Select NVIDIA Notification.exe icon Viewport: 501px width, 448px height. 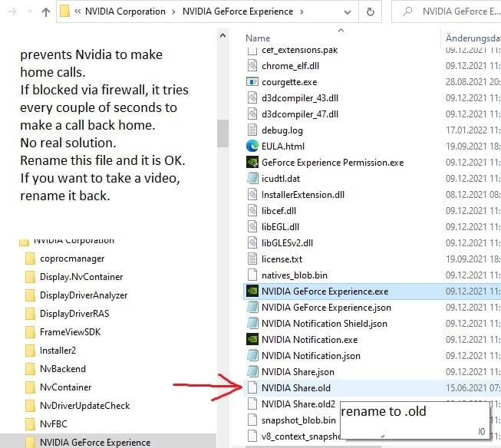coord(252,339)
